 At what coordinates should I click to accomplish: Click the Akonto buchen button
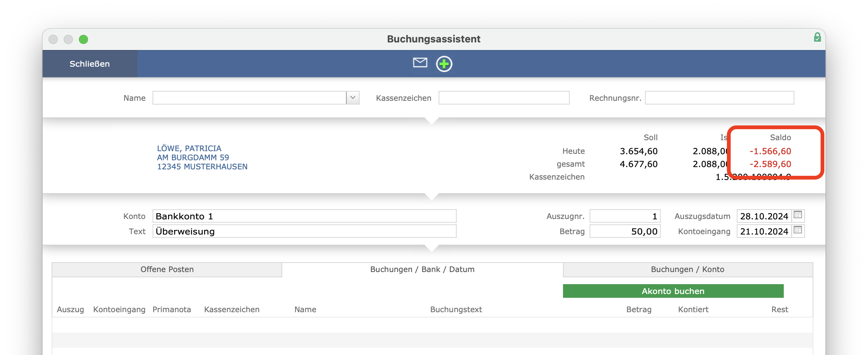click(x=673, y=291)
